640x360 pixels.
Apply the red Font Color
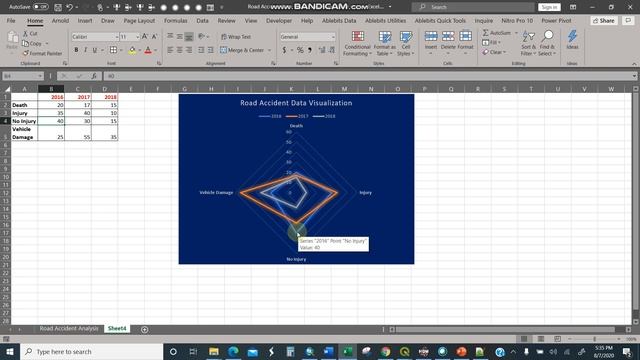(148, 50)
